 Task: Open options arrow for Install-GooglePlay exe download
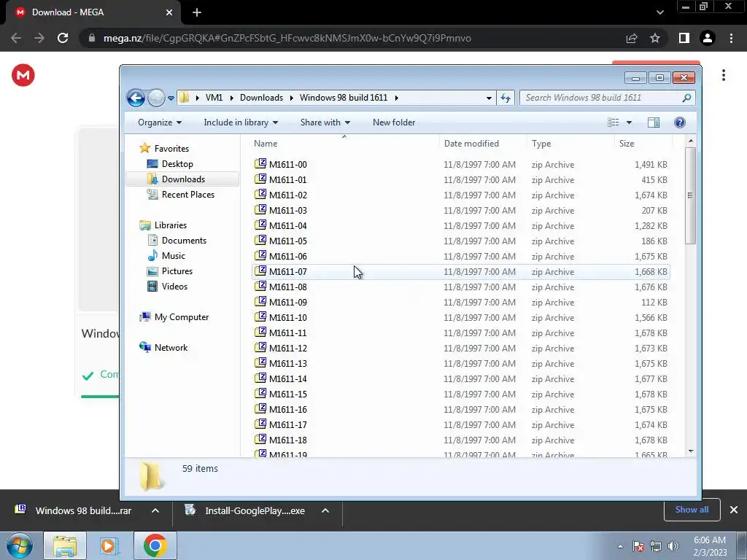(x=325, y=510)
